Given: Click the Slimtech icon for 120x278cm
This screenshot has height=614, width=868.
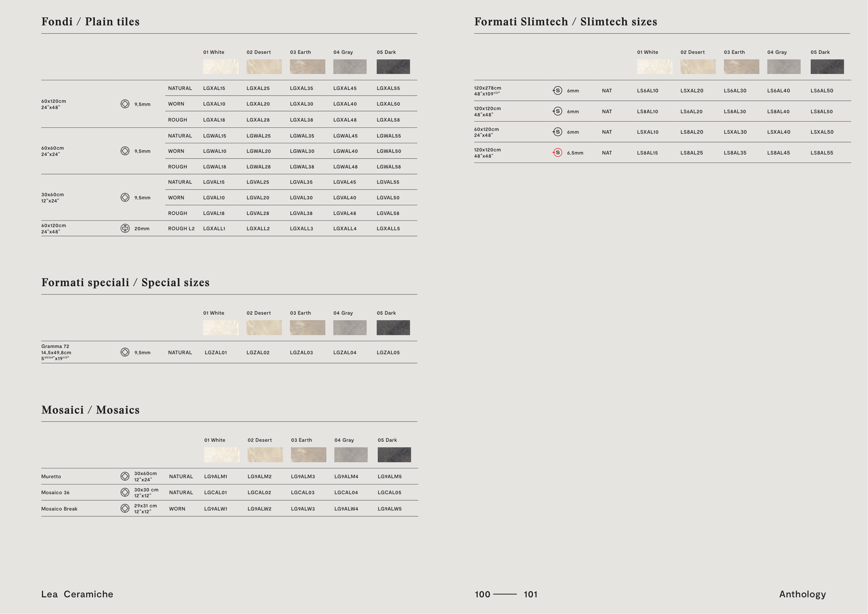Looking at the screenshot, I should pyautogui.click(x=557, y=91).
